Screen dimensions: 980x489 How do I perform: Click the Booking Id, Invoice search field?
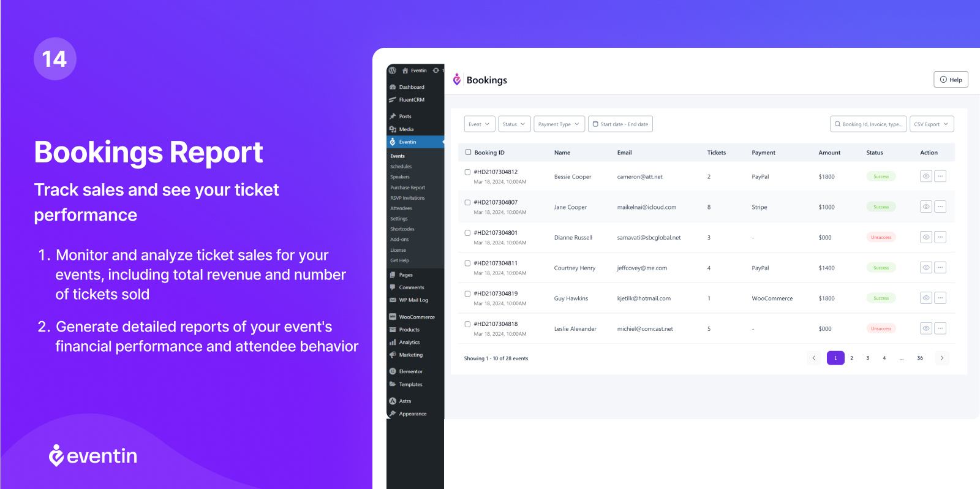pos(868,124)
